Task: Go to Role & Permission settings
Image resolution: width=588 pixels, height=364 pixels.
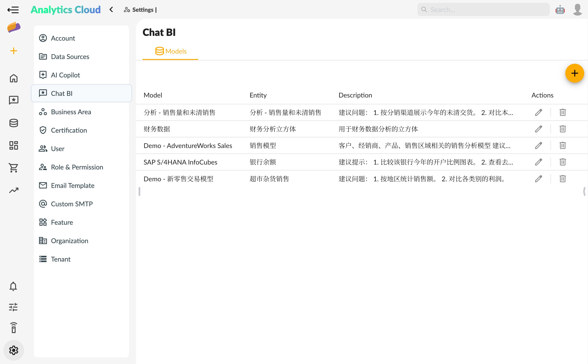Action: pos(77,167)
